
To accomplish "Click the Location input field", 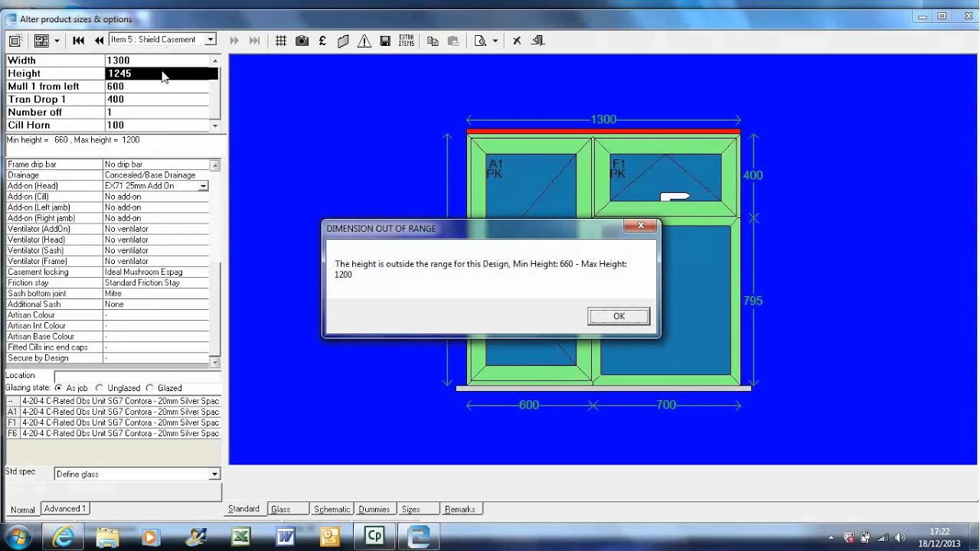I will pyautogui.click(x=136, y=376).
